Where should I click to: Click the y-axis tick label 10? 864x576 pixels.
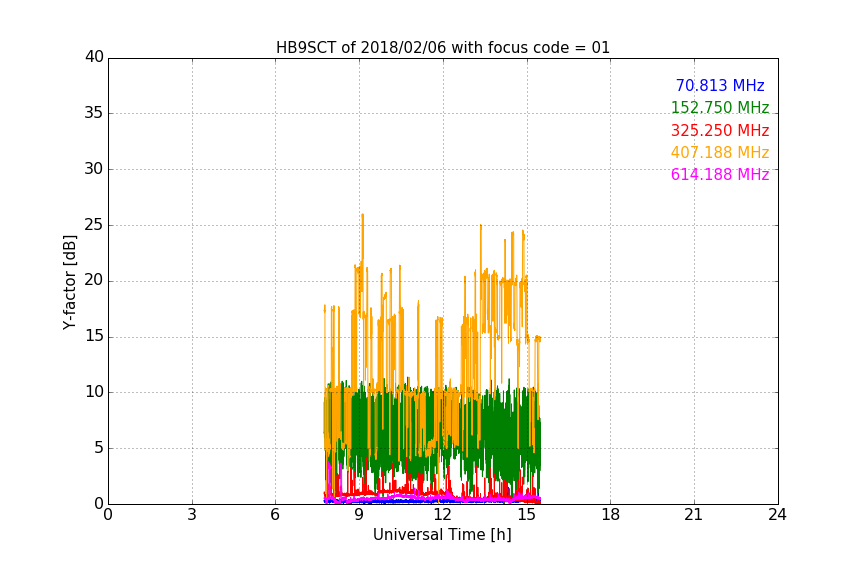tap(94, 392)
